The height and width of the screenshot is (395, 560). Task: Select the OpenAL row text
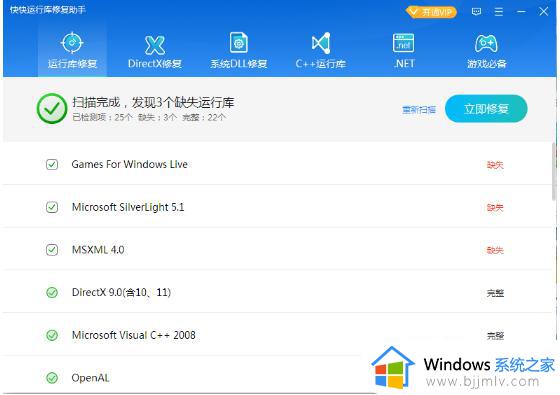click(90, 378)
